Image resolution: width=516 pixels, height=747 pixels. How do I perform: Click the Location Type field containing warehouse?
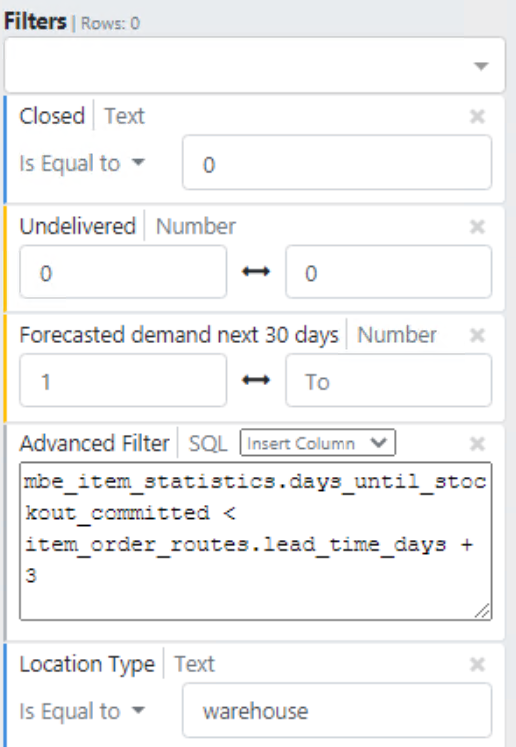click(x=337, y=710)
